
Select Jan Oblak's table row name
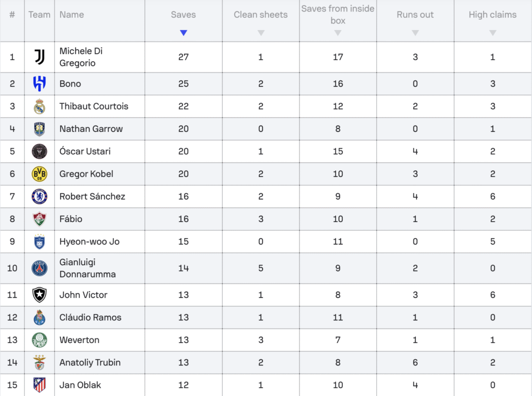coord(80,385)
